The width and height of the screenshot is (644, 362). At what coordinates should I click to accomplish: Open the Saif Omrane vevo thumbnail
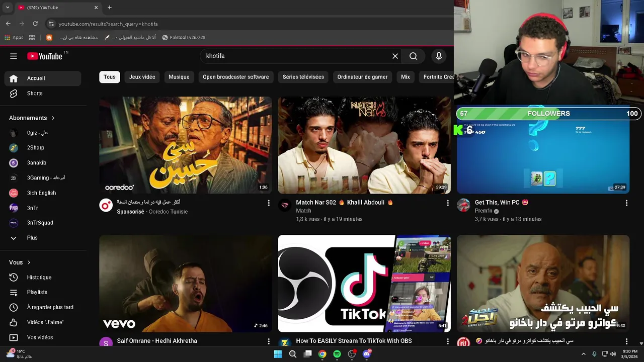point(186,284)
